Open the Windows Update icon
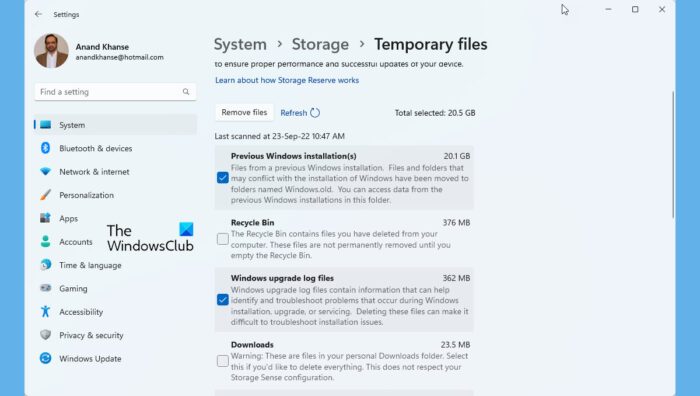 point(46,358)
